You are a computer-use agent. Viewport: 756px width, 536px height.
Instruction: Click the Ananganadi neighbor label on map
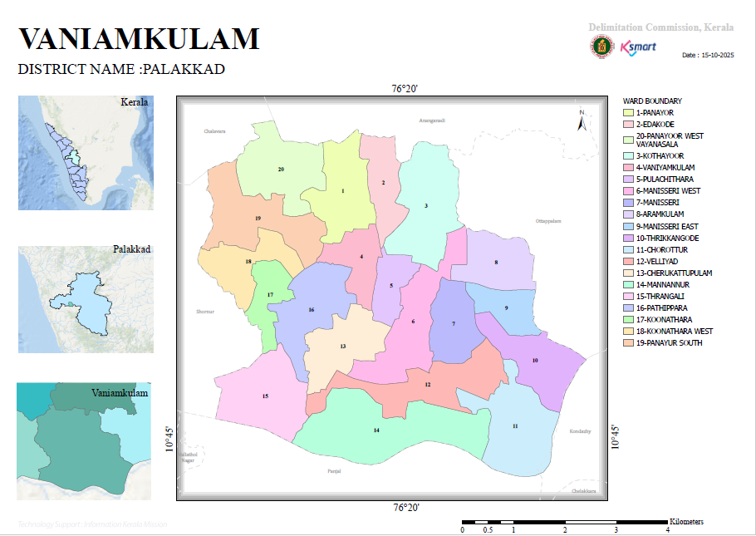[x=432, y=120]
